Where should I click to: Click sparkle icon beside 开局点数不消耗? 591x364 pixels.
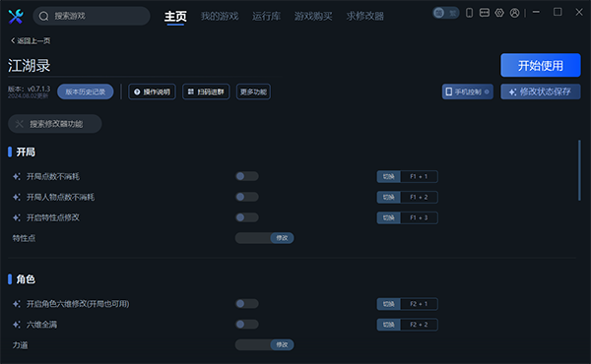17,176
